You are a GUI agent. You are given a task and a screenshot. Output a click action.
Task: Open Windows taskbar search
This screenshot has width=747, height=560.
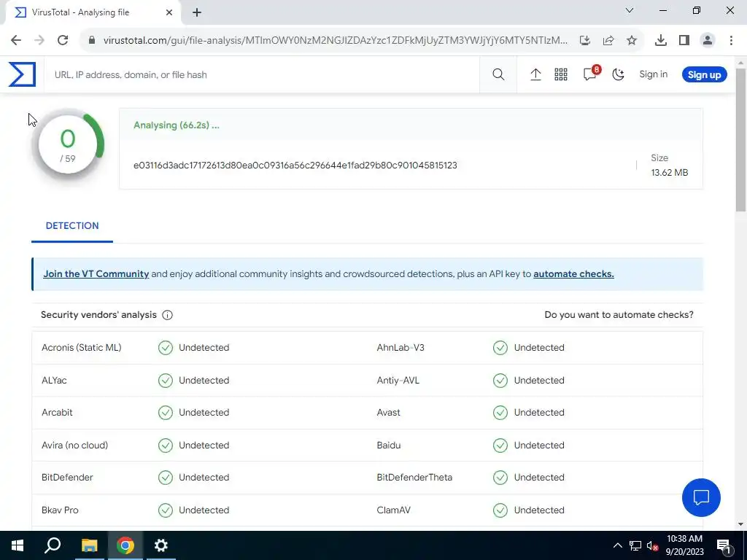[x=53, y=545]
